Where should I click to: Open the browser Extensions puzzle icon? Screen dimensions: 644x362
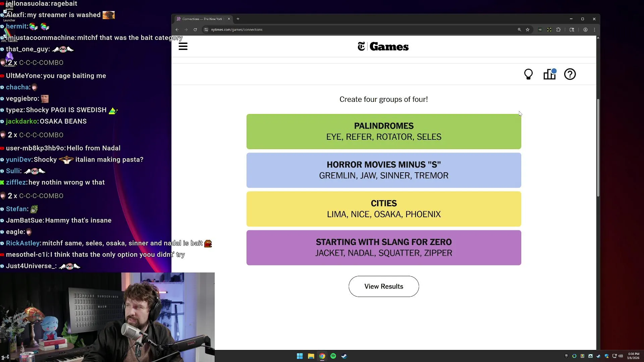pyautogui.click(x=558, y=29)
